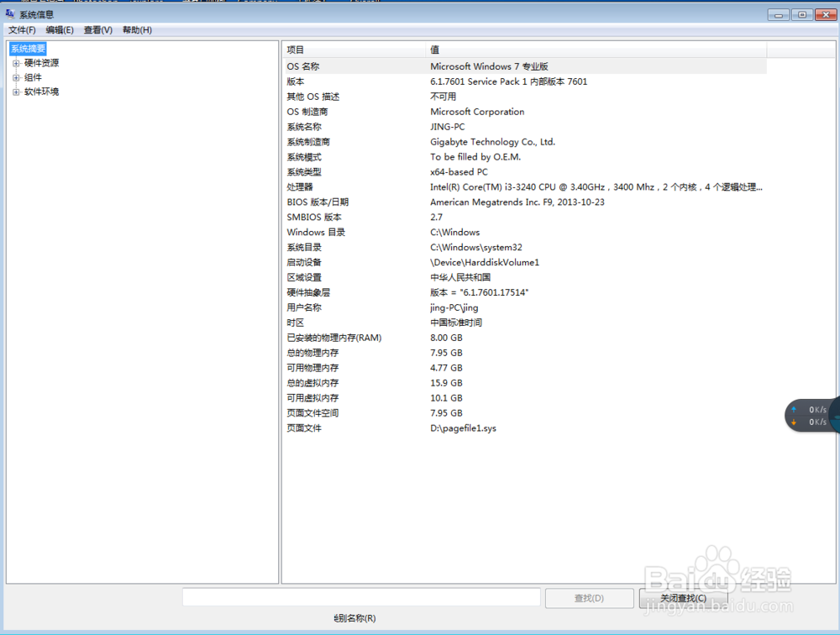Screen dimensions: 840x635
Task: Select the 处理器 row
Action: (525, 187)
